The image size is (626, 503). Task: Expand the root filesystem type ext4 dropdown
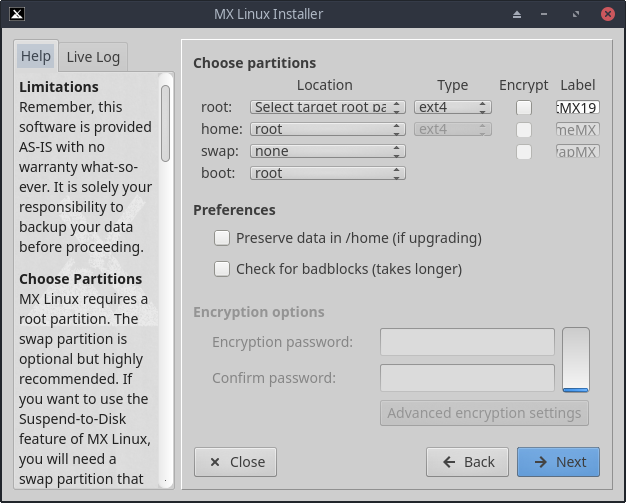tap(452, 107)
